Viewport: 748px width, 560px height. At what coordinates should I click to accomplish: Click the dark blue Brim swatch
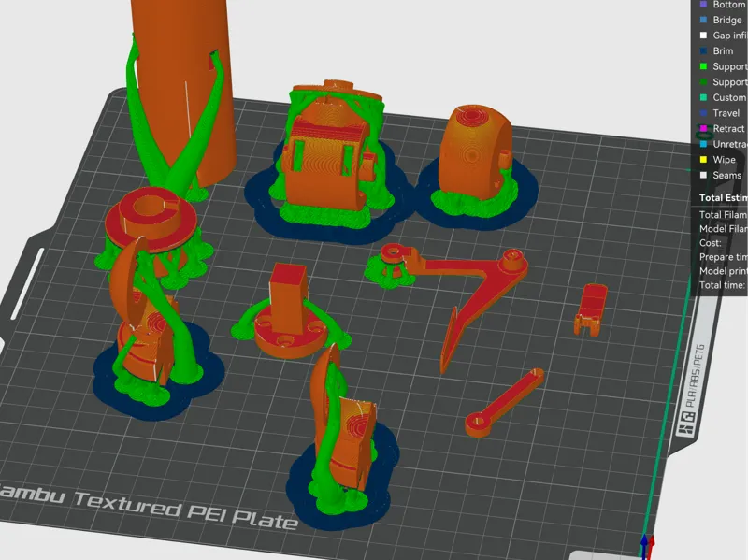[703, 51]
